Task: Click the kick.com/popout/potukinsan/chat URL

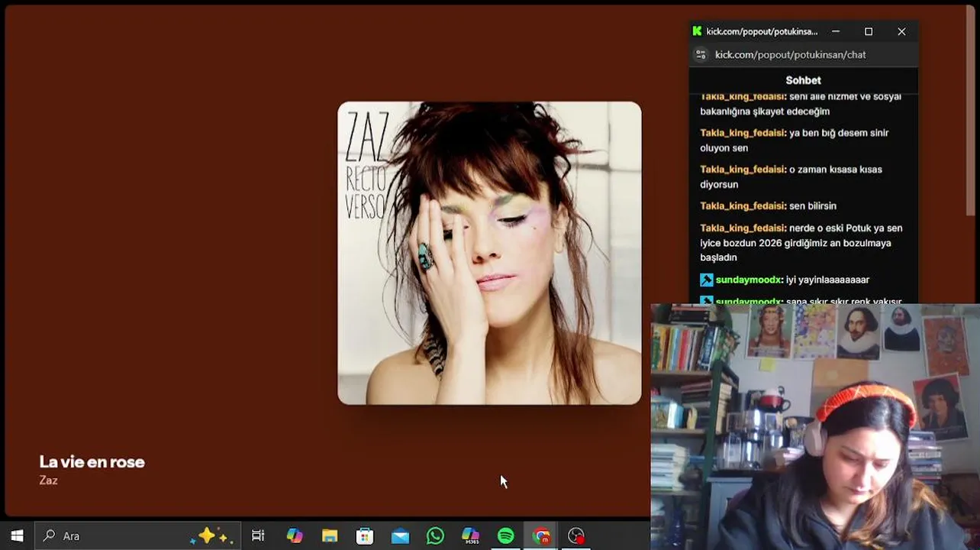Action: pyautogui.click(x=790, y=54)
